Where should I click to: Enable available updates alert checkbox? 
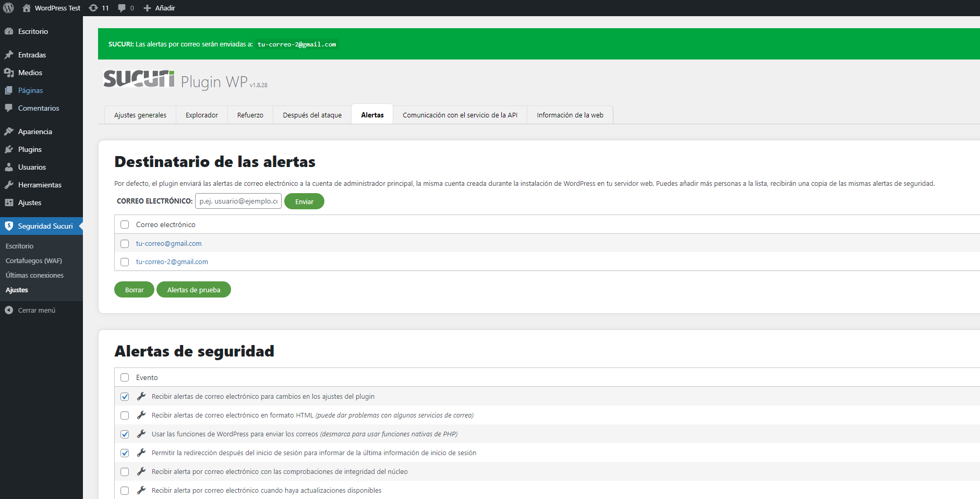[x=125, y=491]
